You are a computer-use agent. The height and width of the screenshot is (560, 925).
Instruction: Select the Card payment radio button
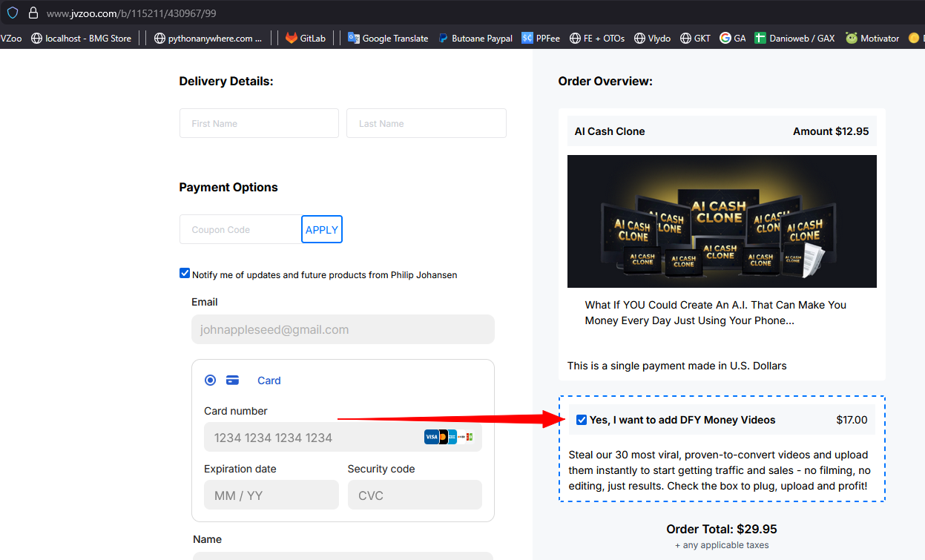click(211, 381)
